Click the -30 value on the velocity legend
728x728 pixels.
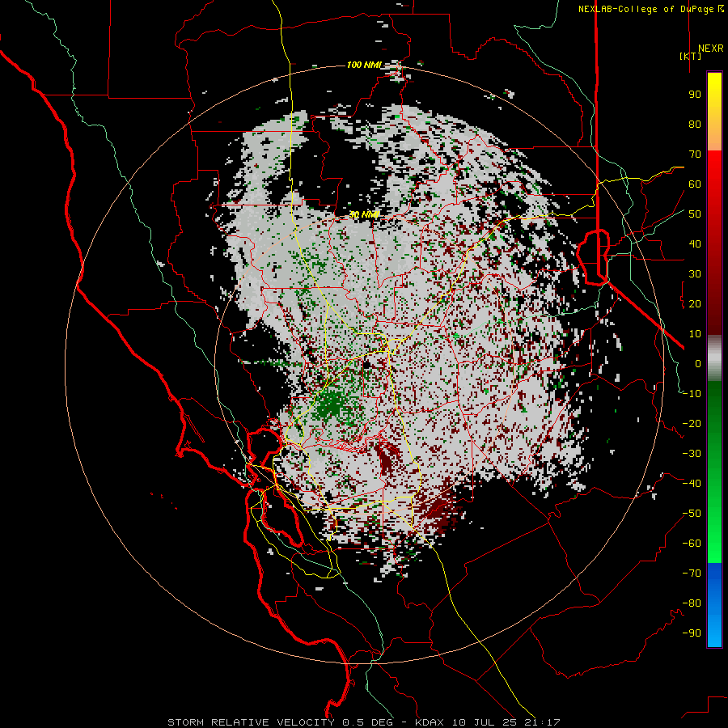coord(692,454)
